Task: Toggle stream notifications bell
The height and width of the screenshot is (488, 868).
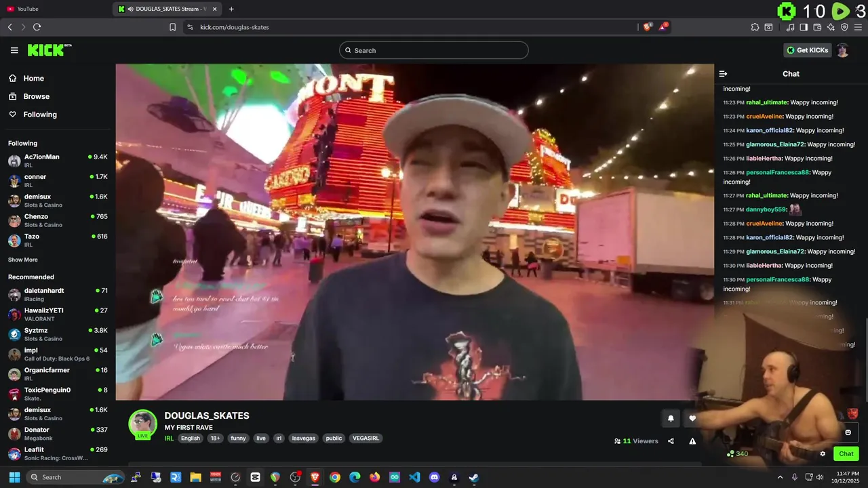Action: click(671, 418)
